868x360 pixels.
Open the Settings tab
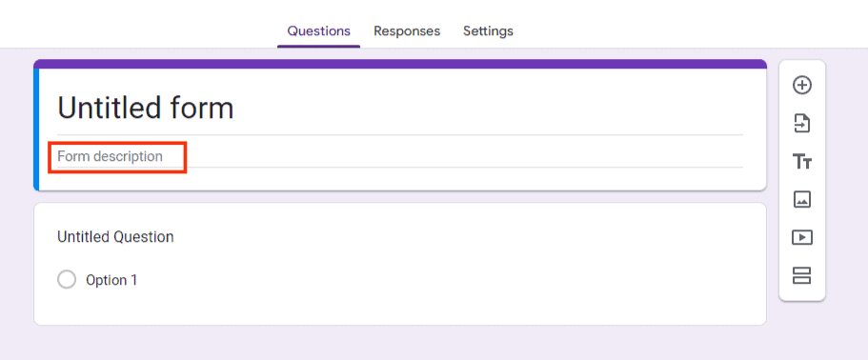[488, 31]
